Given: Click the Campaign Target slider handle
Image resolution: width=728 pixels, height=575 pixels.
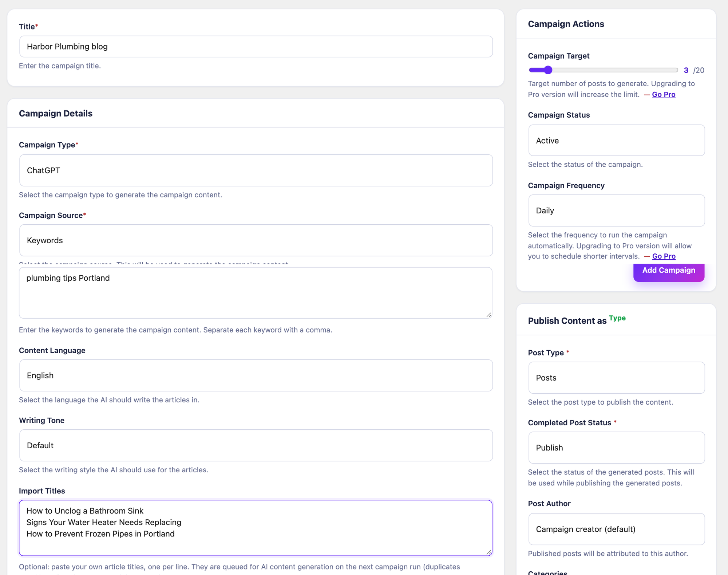Looking at the screenshot, I should tap(548, 70).
